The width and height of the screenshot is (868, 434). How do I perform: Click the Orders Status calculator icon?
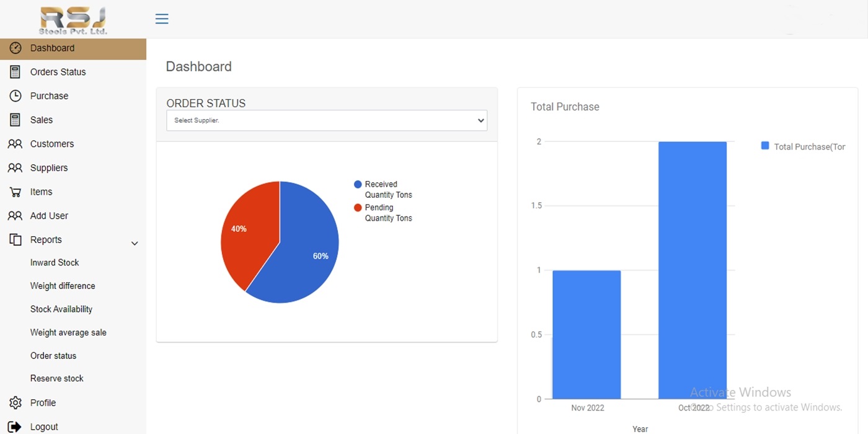pyautogui.click(x=15, y=72)
